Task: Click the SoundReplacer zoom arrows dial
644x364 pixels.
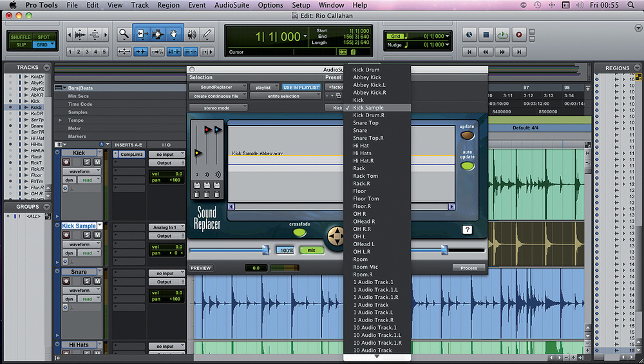Action: click(x=336, y=236)
